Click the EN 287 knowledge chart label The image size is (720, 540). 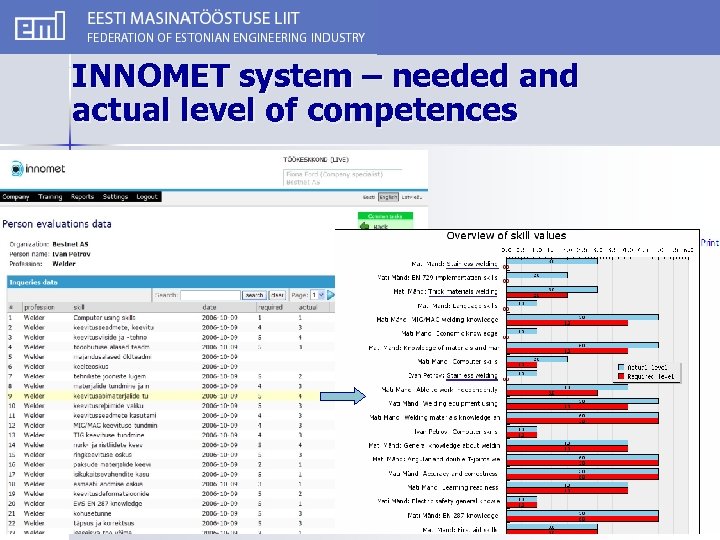point(453,516)
